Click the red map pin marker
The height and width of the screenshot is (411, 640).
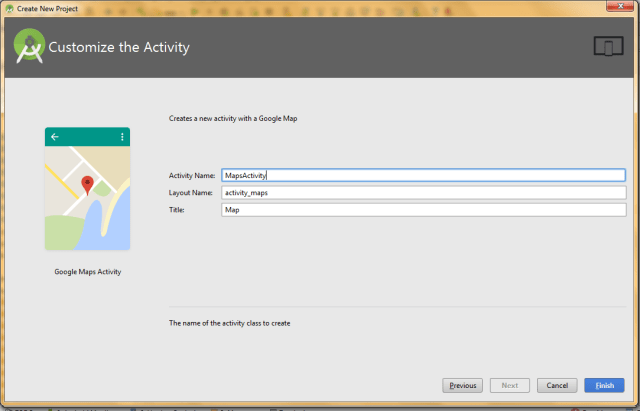pyautogui.click(x=87, y=184)
